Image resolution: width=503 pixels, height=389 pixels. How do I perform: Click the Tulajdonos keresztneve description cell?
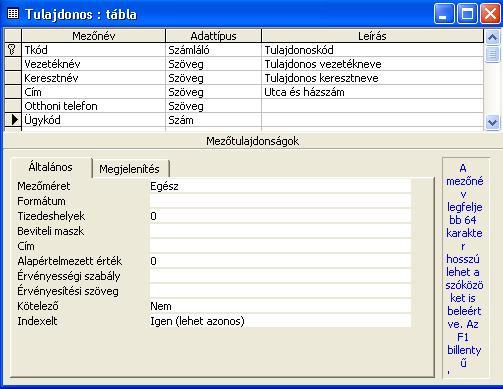(372, 78)
